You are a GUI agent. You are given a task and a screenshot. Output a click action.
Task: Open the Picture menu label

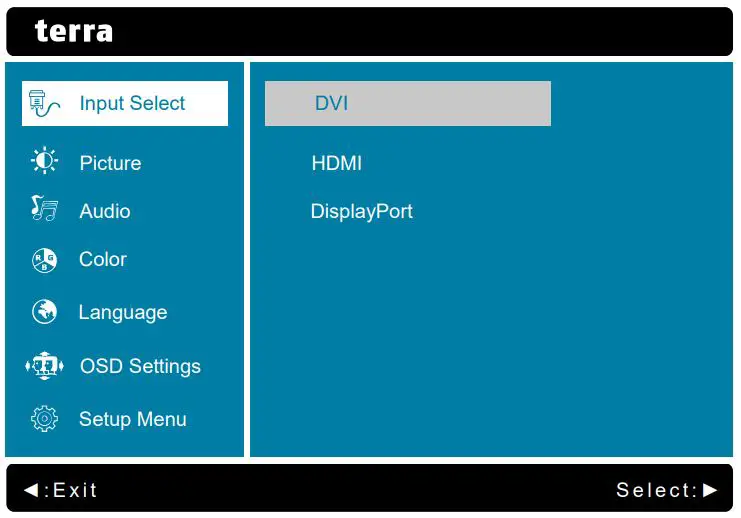pos(110,163)
